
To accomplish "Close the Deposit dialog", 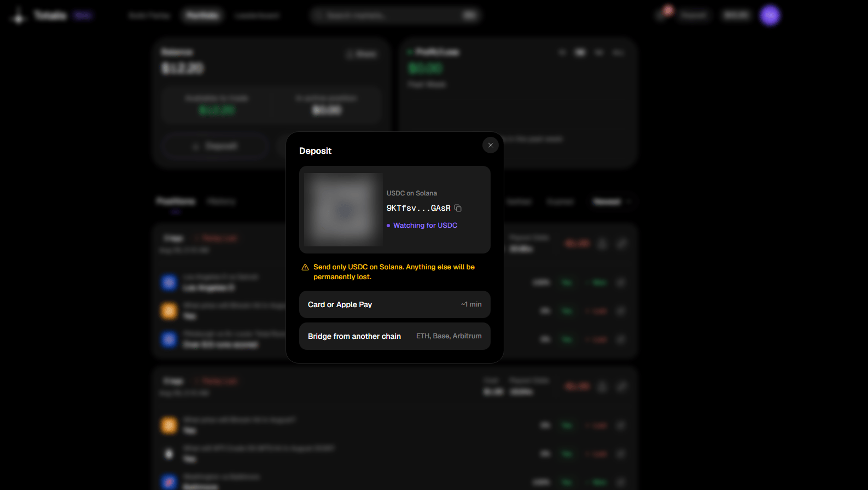I will [491, 145].
